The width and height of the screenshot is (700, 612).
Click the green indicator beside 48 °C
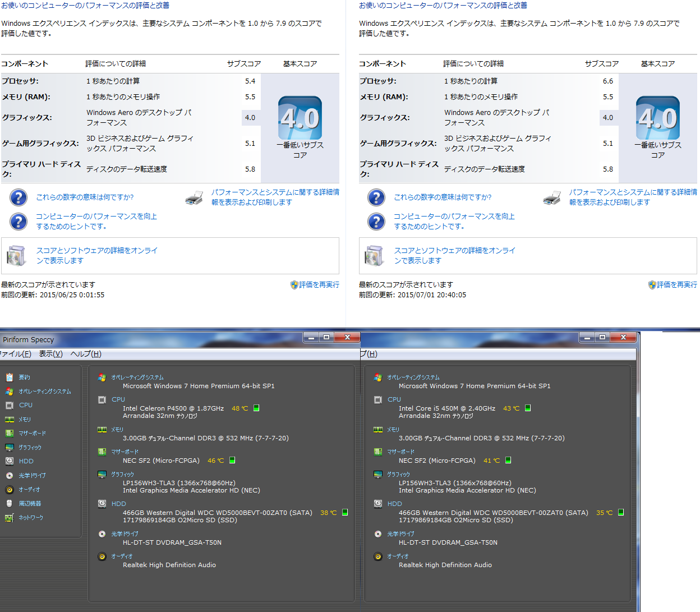tap(256, 408)
